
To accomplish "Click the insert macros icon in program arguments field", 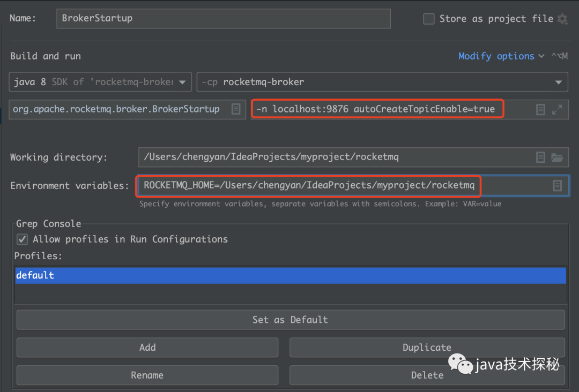I will click(x=540, y=110).
